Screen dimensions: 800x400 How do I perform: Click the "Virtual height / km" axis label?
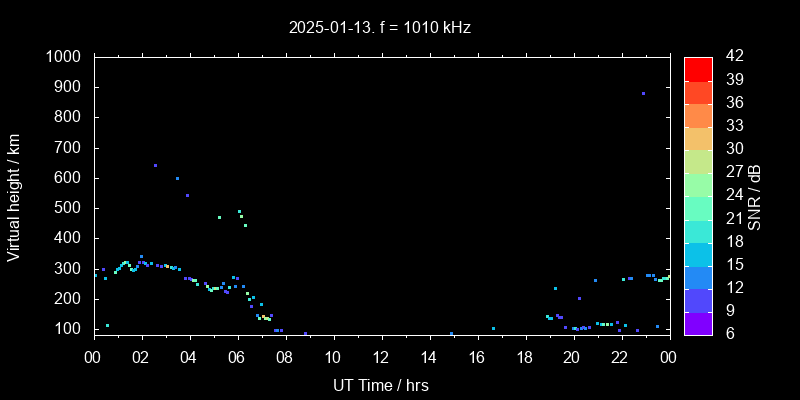point(14,195)
